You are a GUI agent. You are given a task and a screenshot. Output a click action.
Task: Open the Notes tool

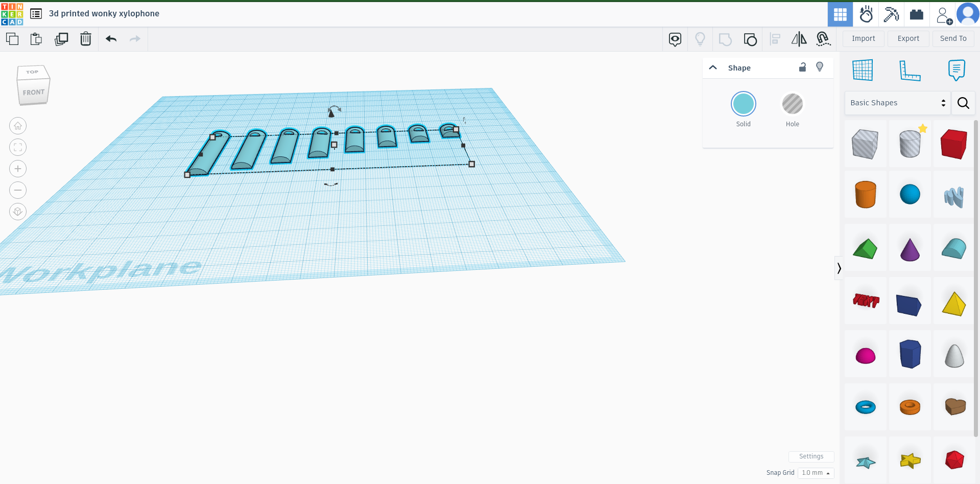coord(956,71)
